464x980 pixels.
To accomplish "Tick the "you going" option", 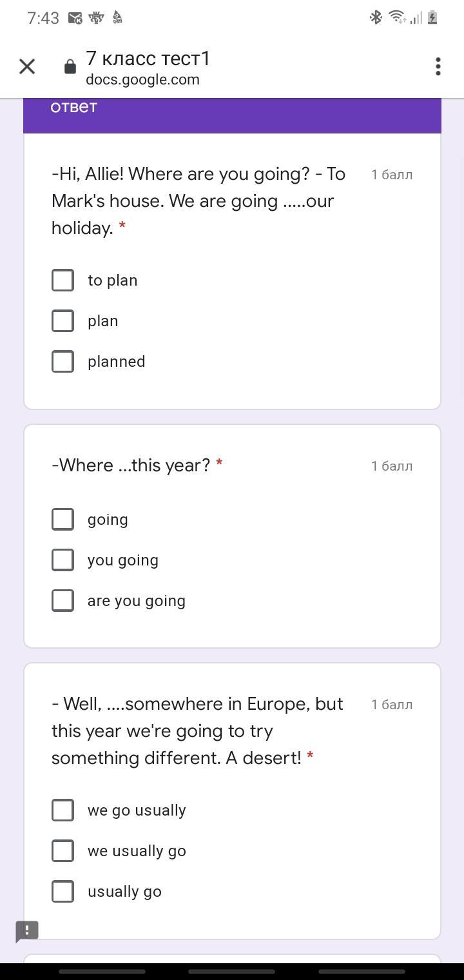I will pos(63,560).
